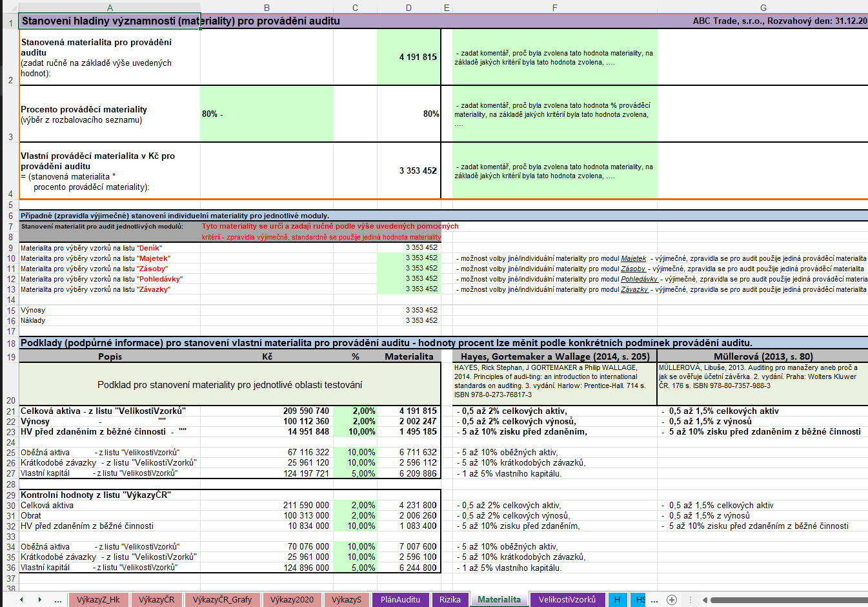Click the left ellipsis for hidden sheets
Image resolution: width=868 pixels, height=607 pixels.
point(58,600)
